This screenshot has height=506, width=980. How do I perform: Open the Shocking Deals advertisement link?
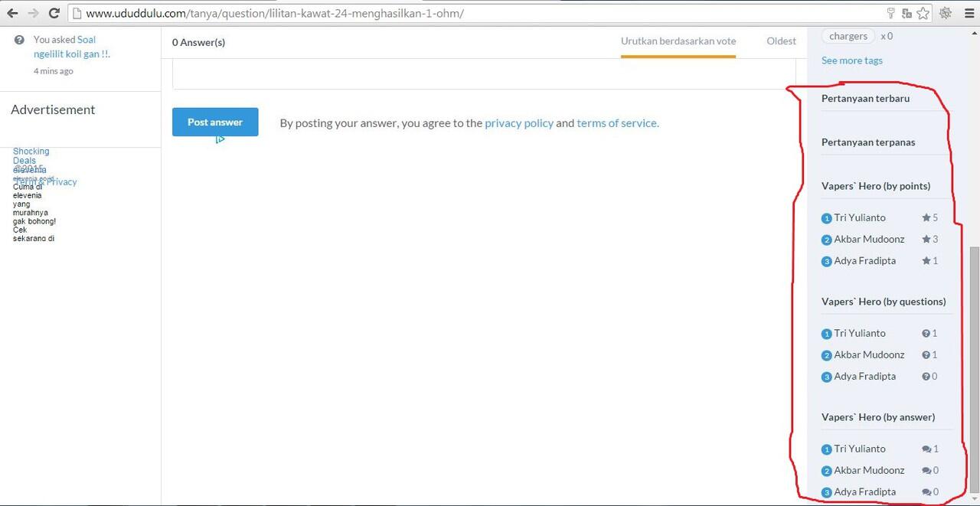coord(31,156)
